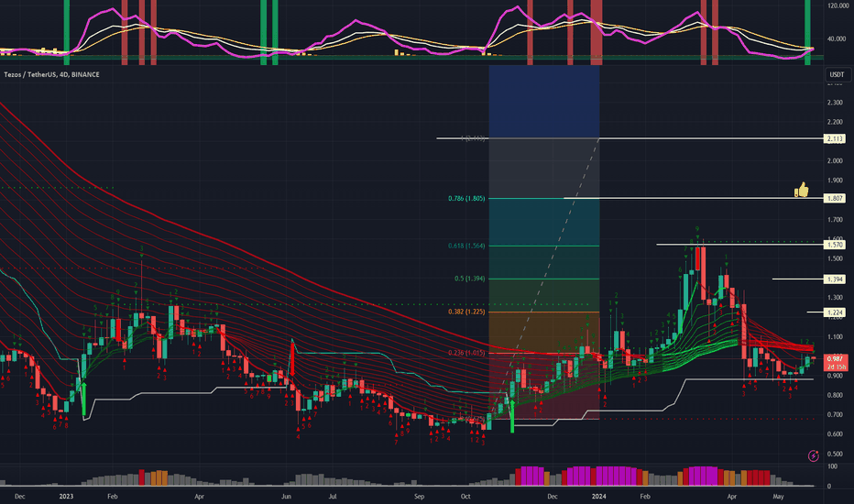854x504 pixels.
Task: Click the 100 value on volume pane scale
Action: coord(832,467)
